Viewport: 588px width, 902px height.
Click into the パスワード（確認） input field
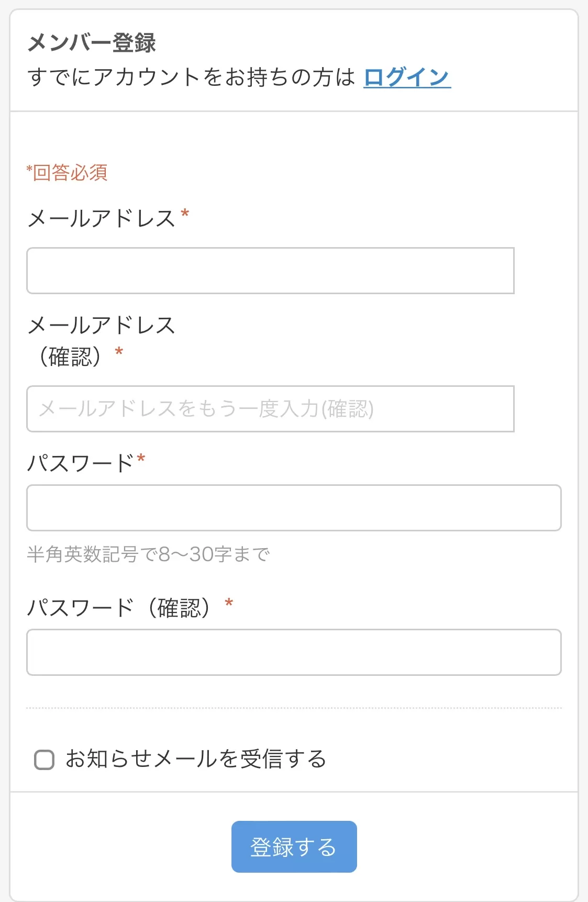coord(294,652)
